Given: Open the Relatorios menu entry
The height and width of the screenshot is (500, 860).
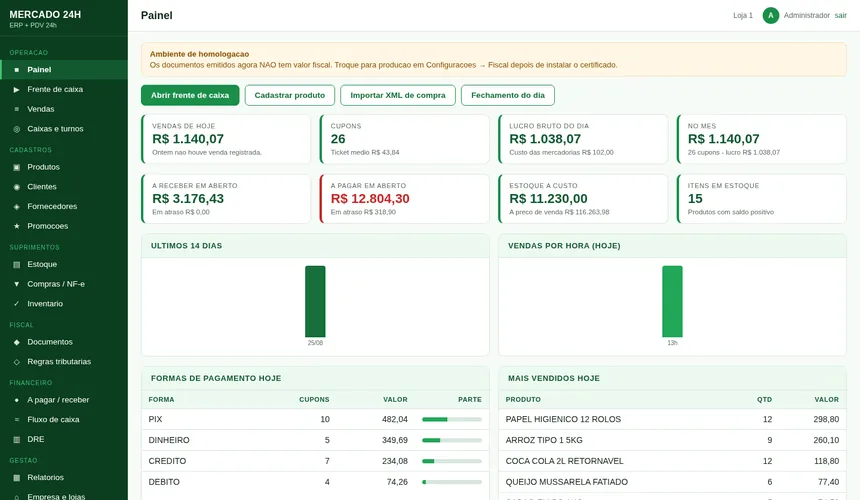Looking at the screenshot, I should point(64,478).
